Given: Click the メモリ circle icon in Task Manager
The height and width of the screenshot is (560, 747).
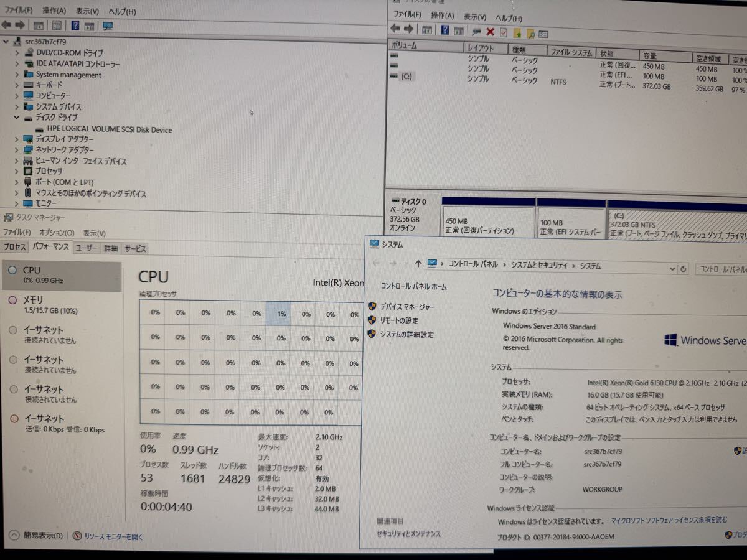Looking at the screenshot, I should tap(13, 300).
